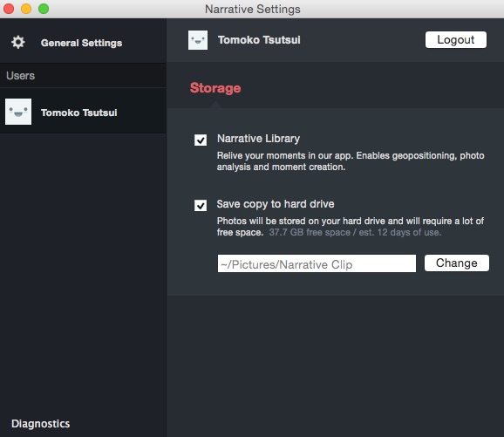Close the Narrative Settings window

9,9
